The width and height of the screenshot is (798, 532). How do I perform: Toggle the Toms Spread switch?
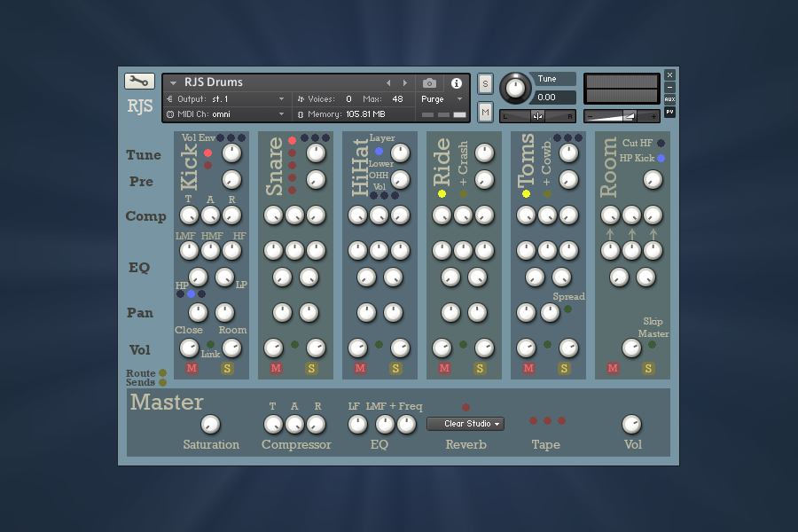point(568,309)
